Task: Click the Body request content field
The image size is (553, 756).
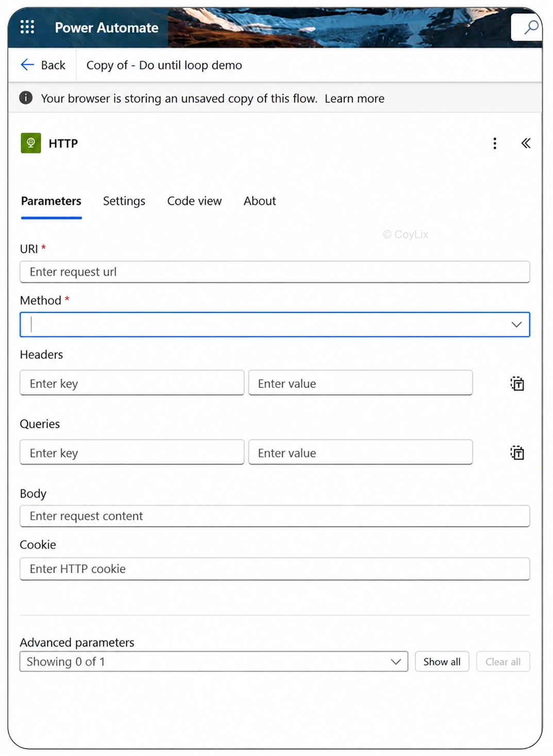Action: 275,516
